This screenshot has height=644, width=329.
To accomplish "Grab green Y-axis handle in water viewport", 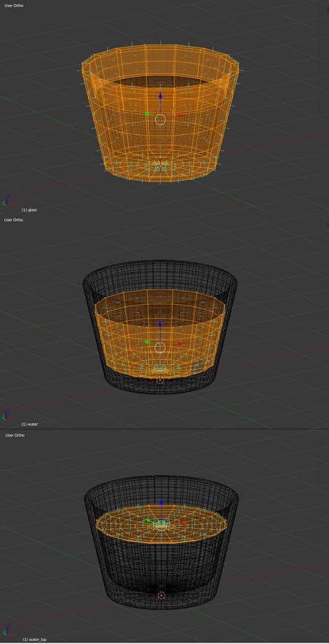I will click(x=147, y=342).
